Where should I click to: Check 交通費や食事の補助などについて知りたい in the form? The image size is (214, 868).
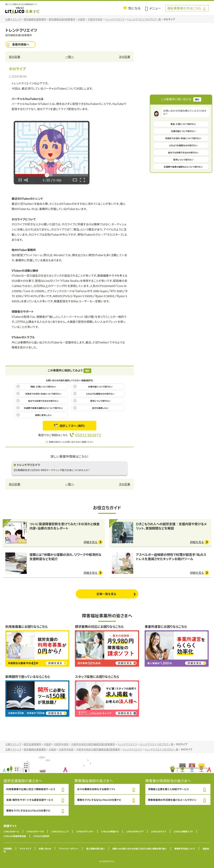pos(41,408)
